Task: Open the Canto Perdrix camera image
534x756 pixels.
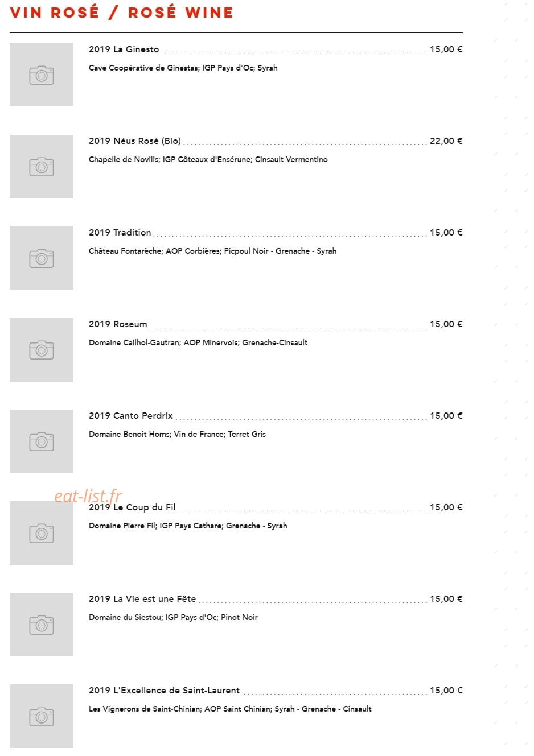Action: coord(42,441)
